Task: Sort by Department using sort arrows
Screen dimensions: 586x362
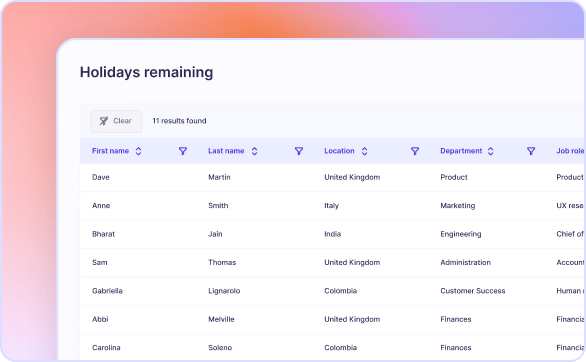Action: click(491, 151)
